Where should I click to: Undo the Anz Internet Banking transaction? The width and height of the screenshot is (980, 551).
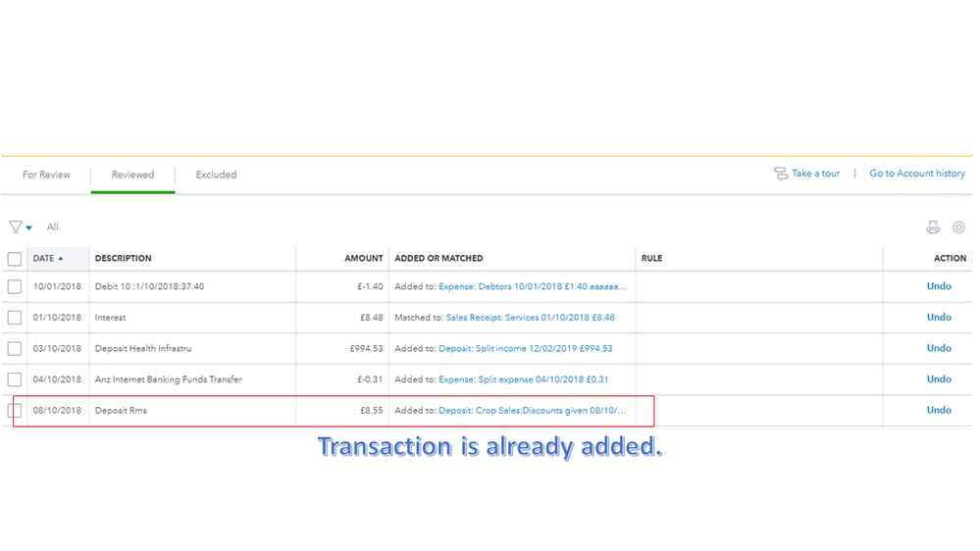(939, 379)
